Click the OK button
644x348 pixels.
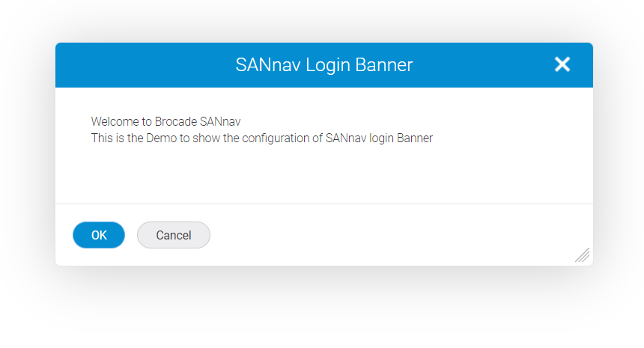[99, 235]
